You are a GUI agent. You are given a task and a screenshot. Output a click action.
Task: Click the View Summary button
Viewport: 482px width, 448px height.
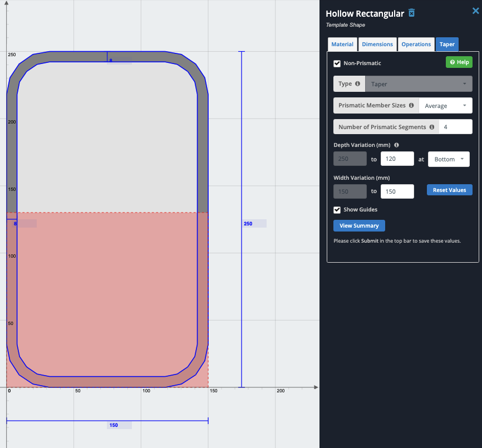click(359, 225)
